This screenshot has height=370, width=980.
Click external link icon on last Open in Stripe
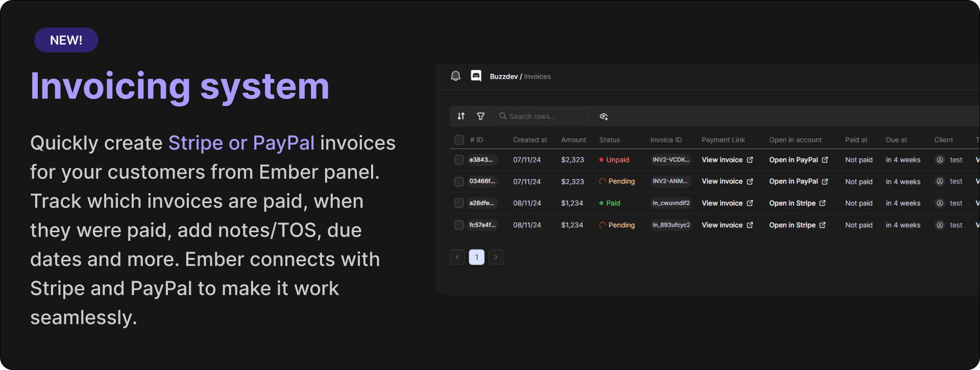pyautogui.click(x=822, y=225)
